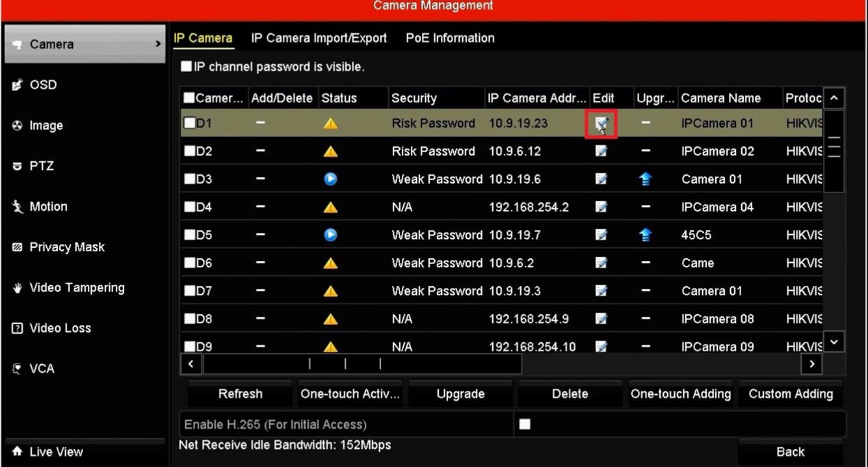Open Privacy Mask in the sidebar

coord(66,247)
